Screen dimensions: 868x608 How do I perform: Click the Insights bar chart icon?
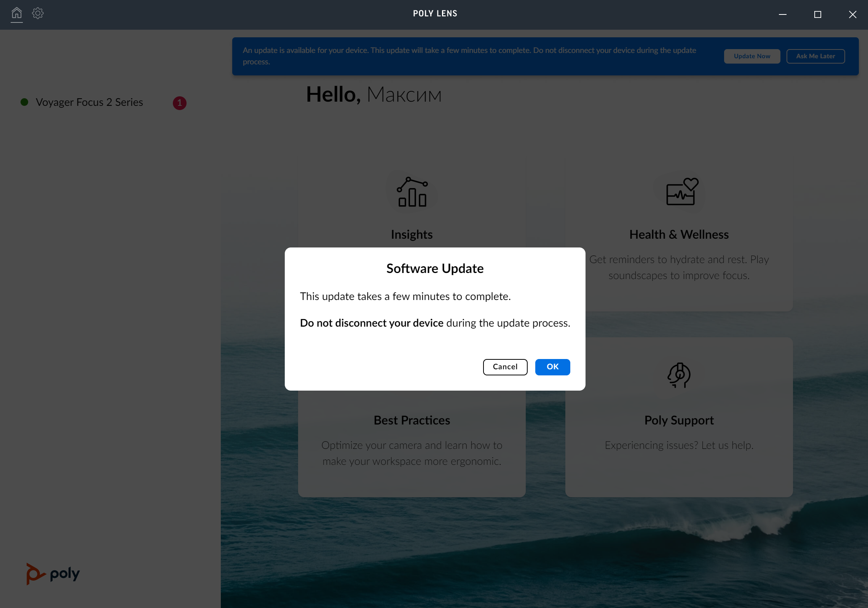coord(412,192)
